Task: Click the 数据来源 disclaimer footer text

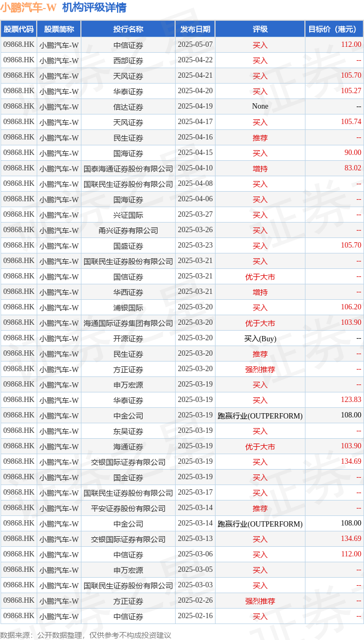Action: [86, 635]
